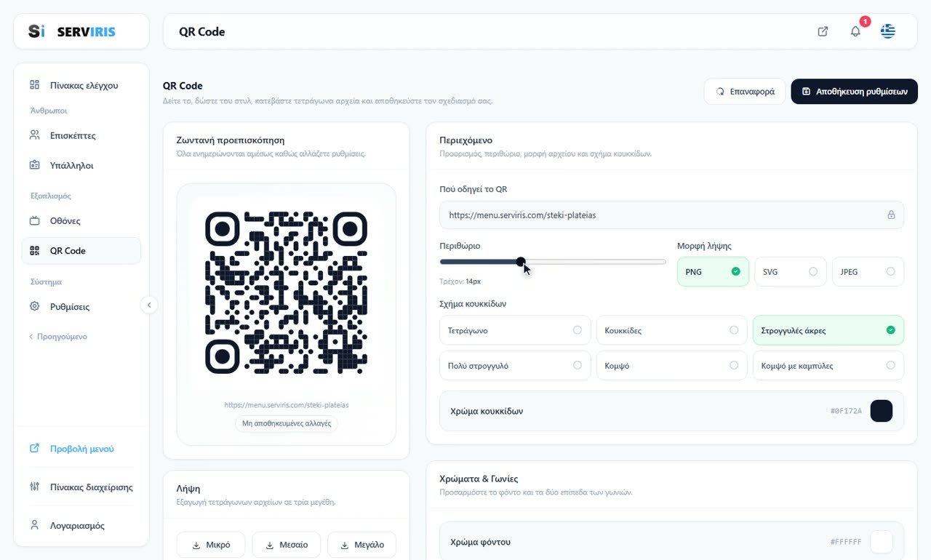Open Οθόνες menu item

pyautogui.click(x=81, y=220)
